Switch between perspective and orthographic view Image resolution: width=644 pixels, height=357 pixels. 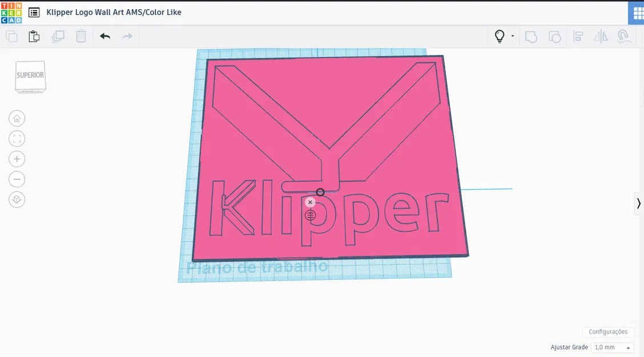click(x=17, y=199)
